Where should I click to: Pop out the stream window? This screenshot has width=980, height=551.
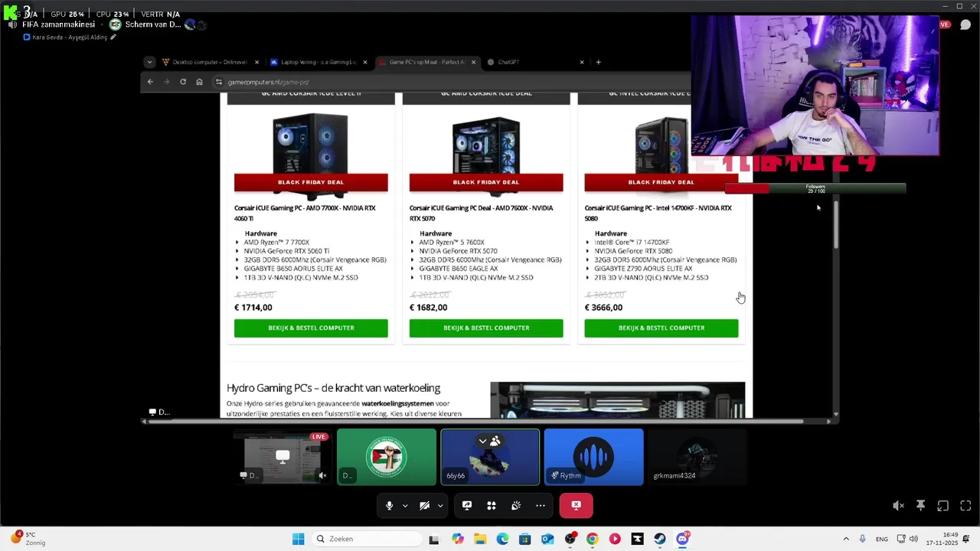point(943,505)
